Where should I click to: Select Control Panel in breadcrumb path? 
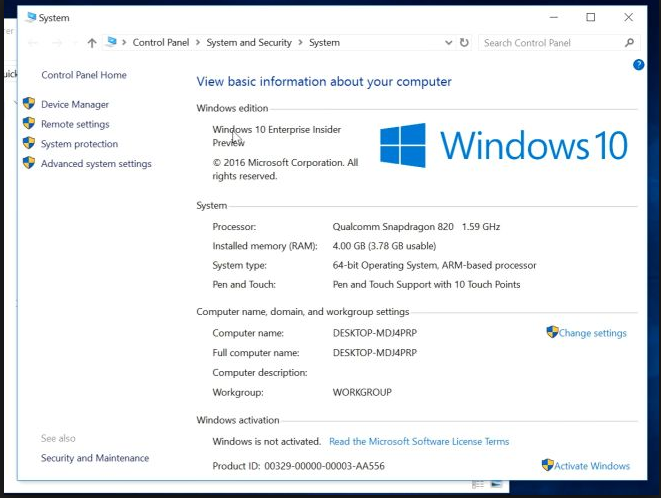pyautogui.click(x=161, y=43)
